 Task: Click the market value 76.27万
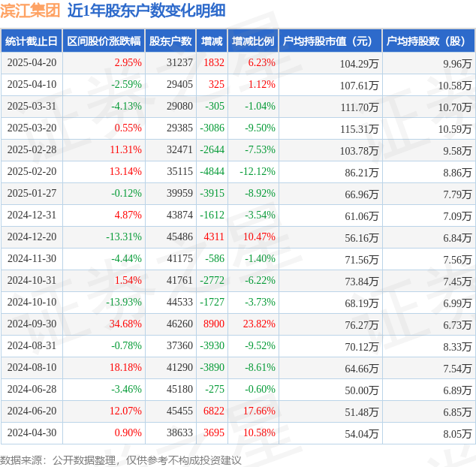[362, 325]
